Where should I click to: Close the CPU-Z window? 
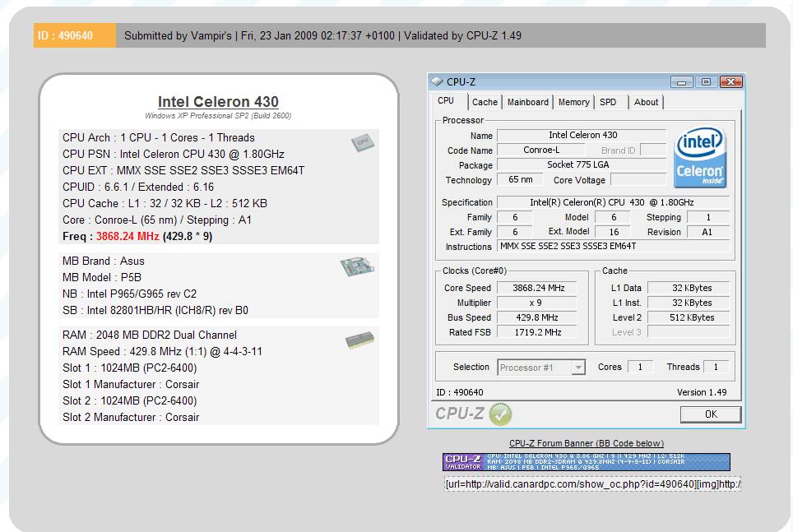point(730,82)
